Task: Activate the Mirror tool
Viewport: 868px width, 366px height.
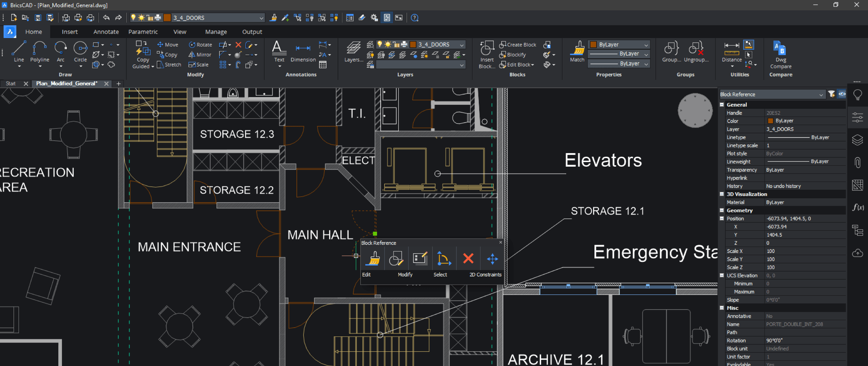Action: click(200, 55)
